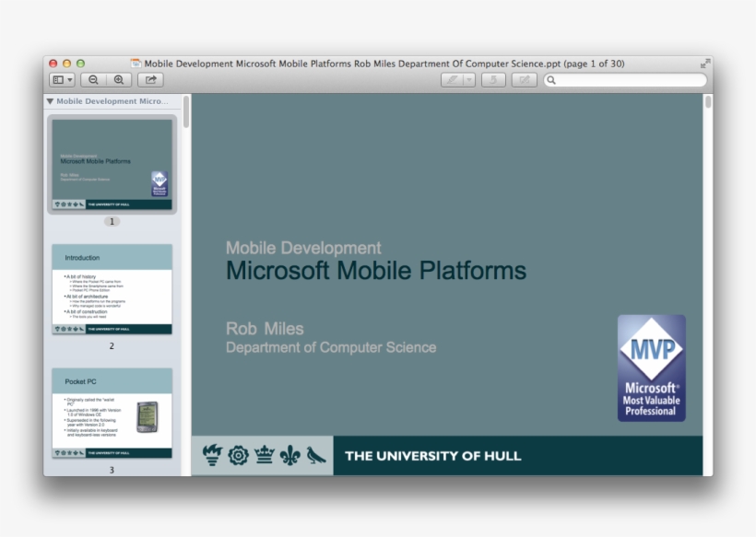Minimize the window with yellow button

tap(67, 64)
